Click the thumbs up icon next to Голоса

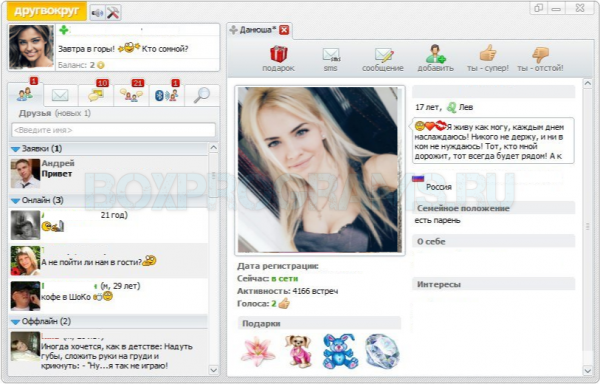[x=284, y=304]
